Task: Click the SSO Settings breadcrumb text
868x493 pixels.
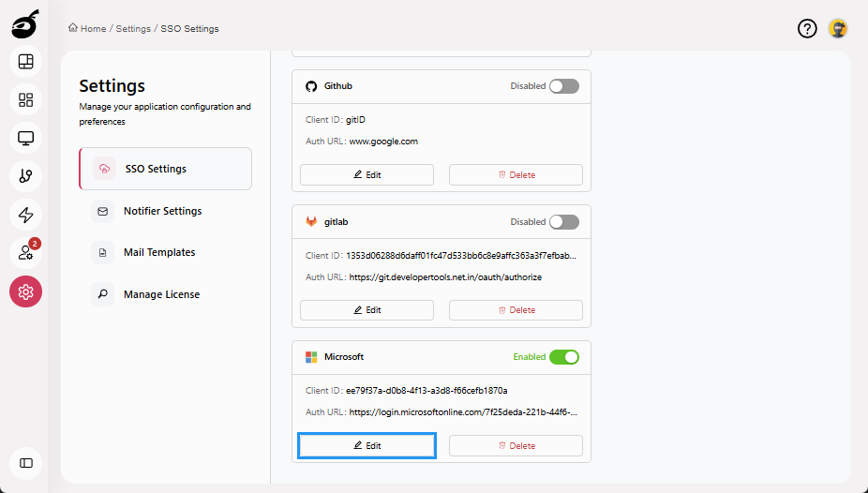Action: [189, 29]
